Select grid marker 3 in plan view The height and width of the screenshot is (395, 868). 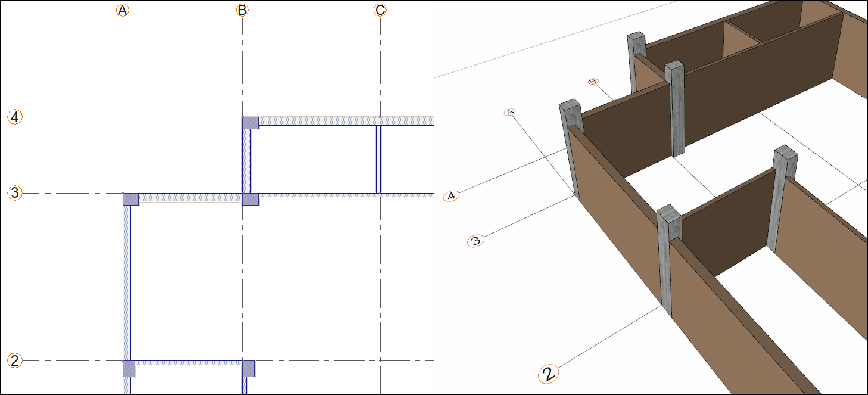pyautogui.click(x=15, y=193)
